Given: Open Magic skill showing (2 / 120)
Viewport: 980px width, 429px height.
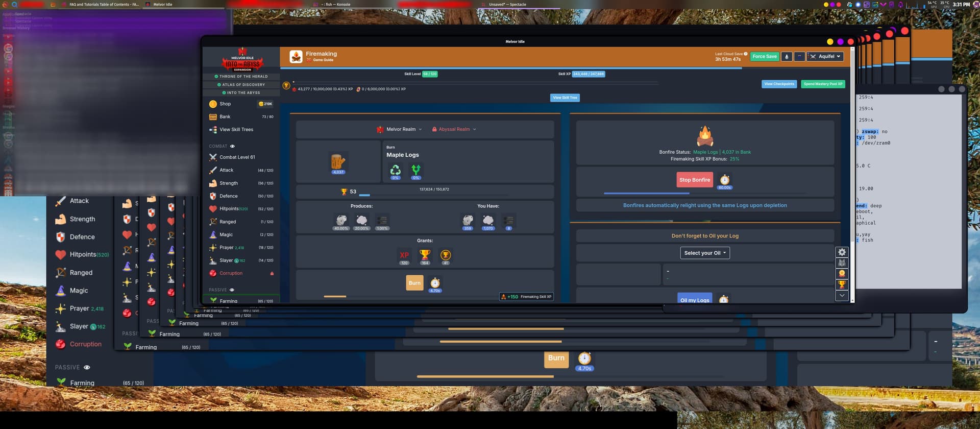Looking at the screenshot, I should (x=241, y=234).
